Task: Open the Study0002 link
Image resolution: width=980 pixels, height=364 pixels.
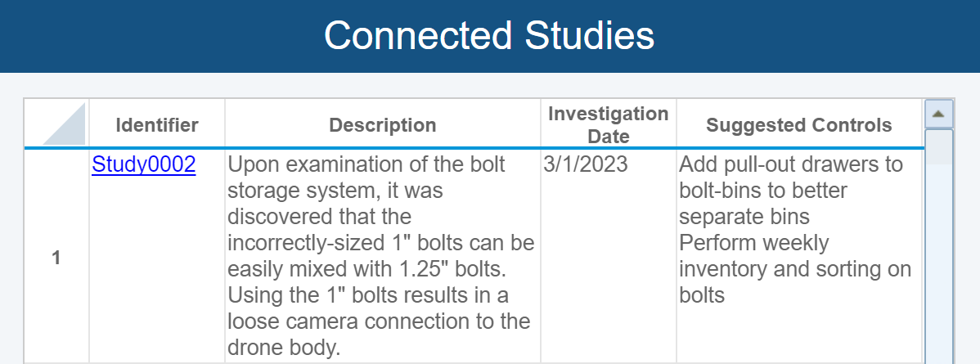Action: tap(144, 165)
